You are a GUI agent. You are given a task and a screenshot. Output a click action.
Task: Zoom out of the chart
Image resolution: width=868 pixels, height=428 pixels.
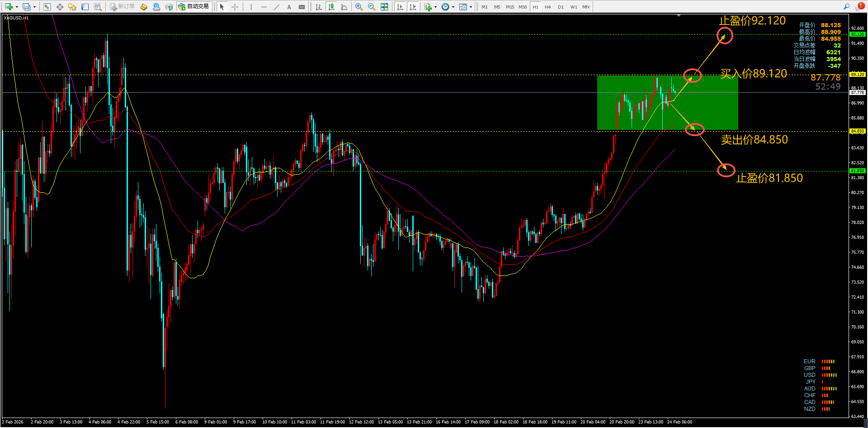371,7
